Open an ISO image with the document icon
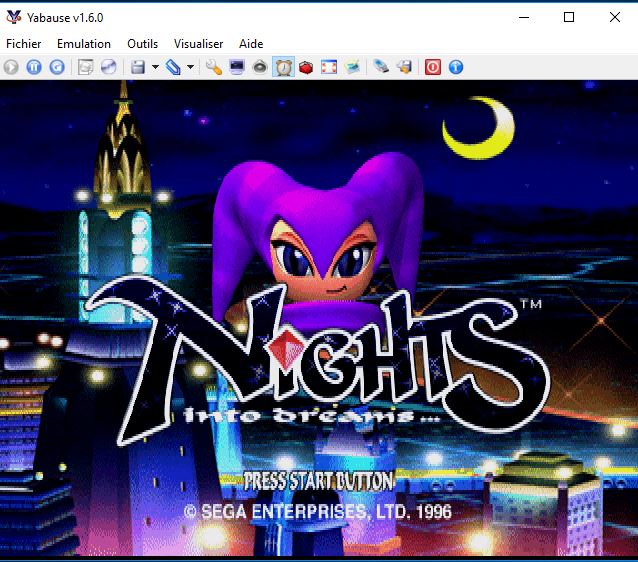The width and height of the screenshot is (638, 562). tap(85, 67)
